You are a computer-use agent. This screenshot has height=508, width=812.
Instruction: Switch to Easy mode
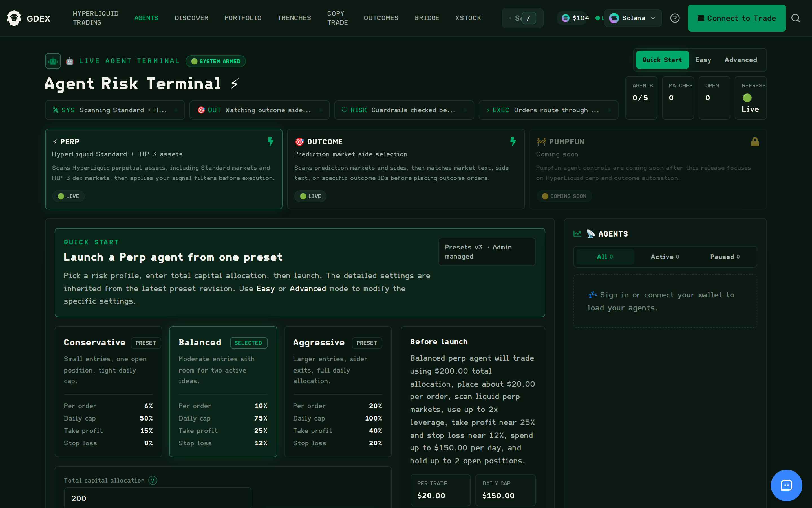(x=703, y=60)
